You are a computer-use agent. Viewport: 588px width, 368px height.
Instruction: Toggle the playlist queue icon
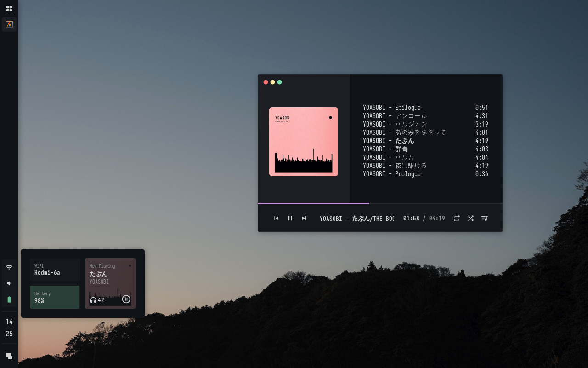click(484, 218)
